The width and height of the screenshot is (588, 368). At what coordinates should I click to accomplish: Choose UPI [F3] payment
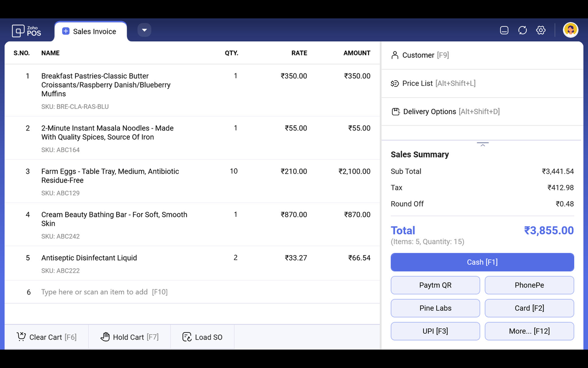pyautogui.click(x=435, y=331)
